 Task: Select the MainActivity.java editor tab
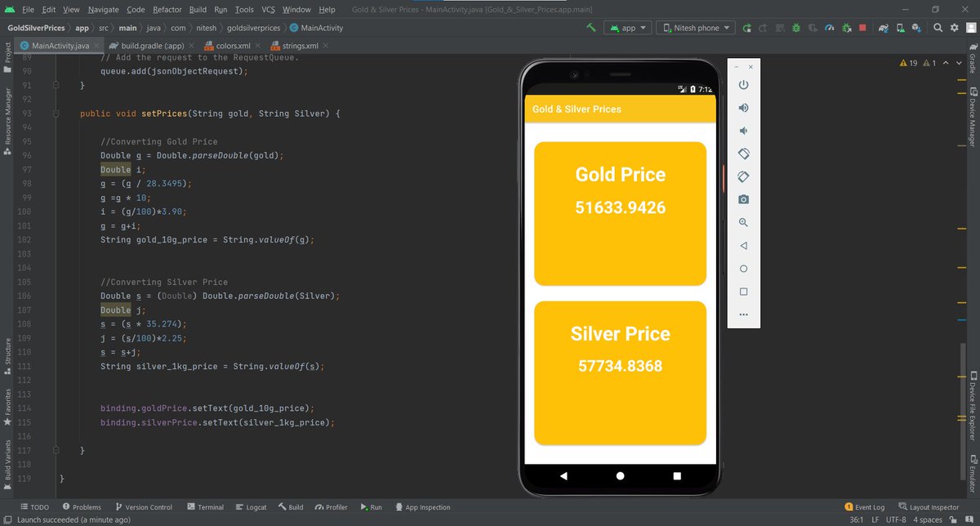tap(59, 46)
